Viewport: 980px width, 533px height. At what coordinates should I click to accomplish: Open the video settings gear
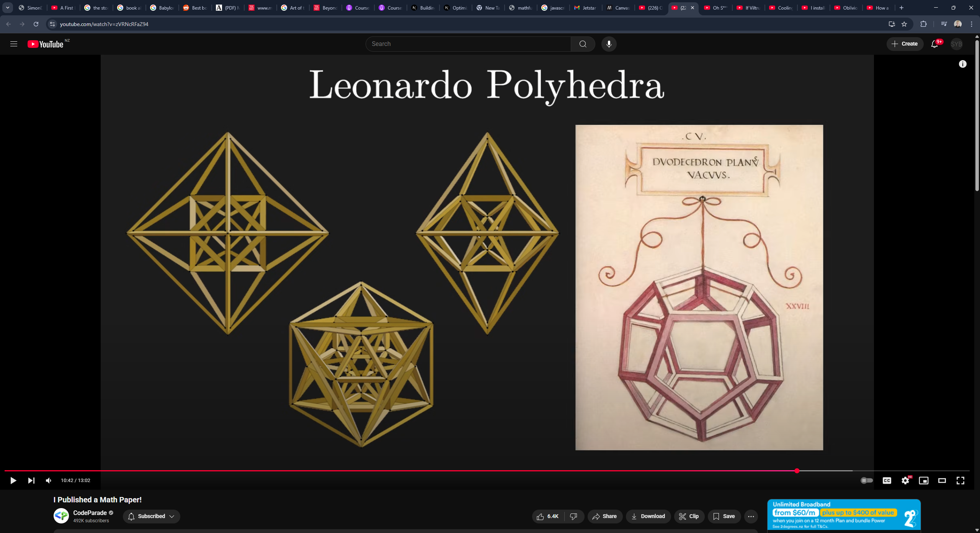pos(905,481)
